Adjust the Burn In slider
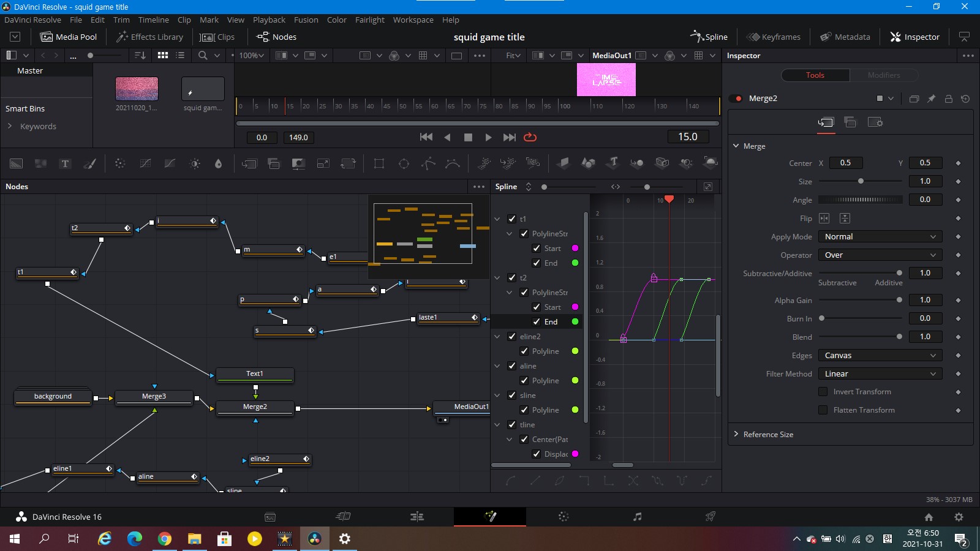The width and height of the screenshot is (980, 551). tap(861, 318)
